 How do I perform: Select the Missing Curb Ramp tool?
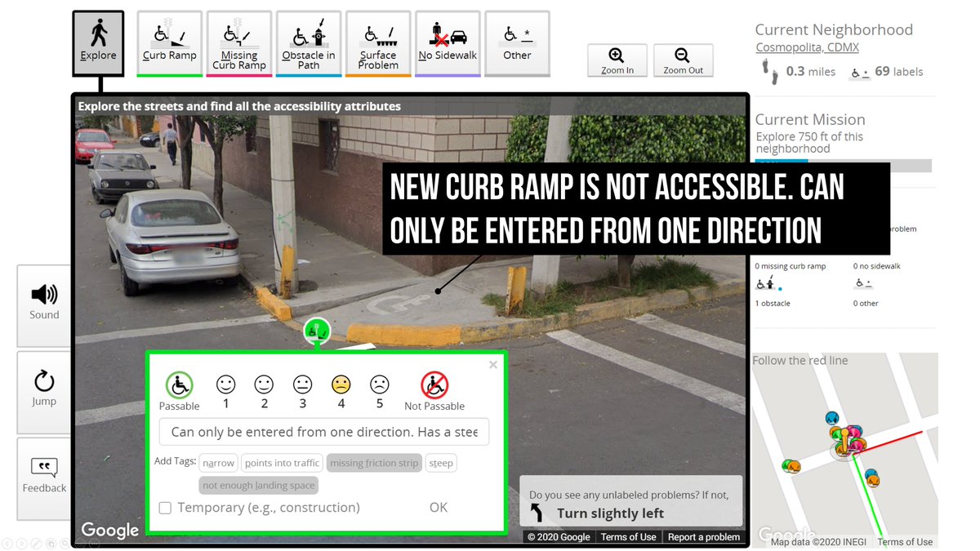(238, 42)
